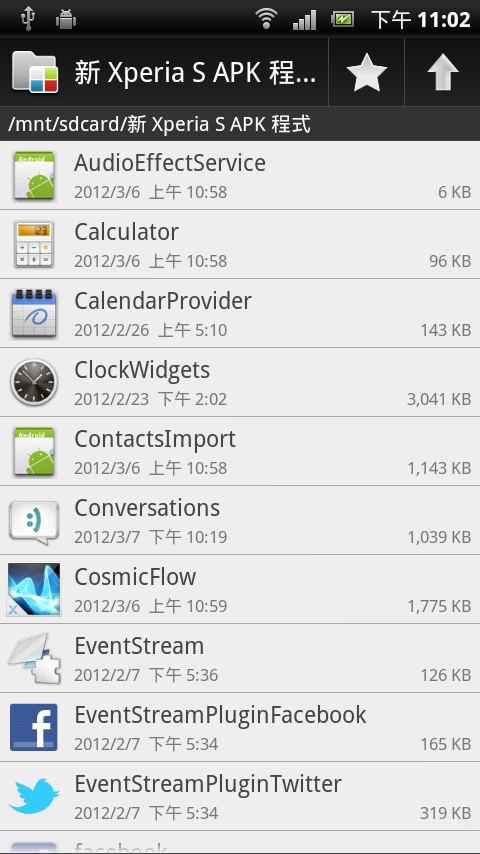Tap the Facebook plugin icon
The image size is (480, 854).
(x=34, y=728)
